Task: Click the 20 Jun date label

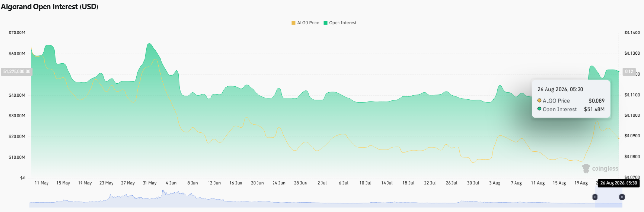Action: [x=257, y=183]
